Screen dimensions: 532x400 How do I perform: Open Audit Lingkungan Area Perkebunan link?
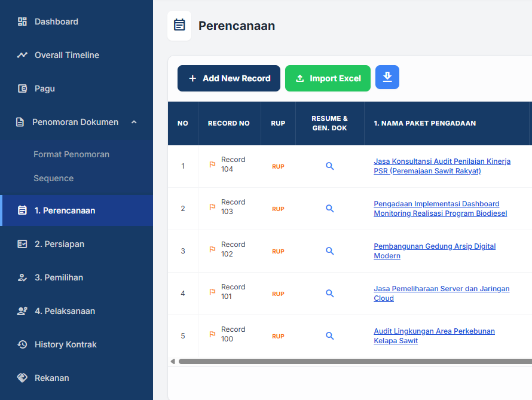435,336
